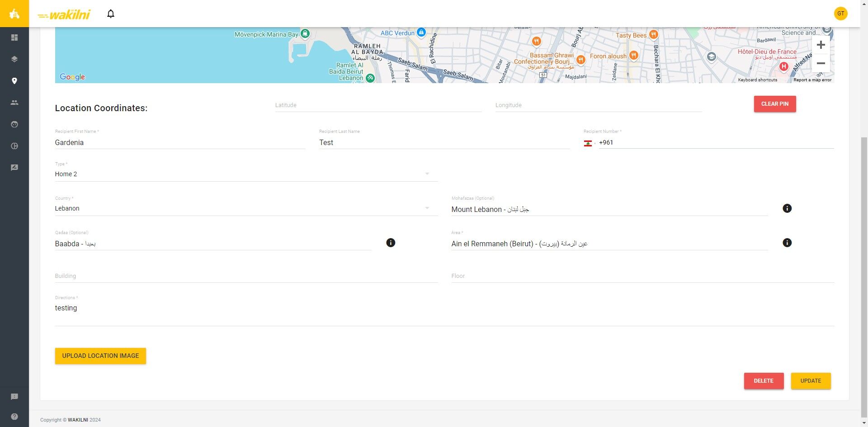Open the dashboard grid icon in sidebar
This screenshot has width=868, height=427.
pos(14,38)
